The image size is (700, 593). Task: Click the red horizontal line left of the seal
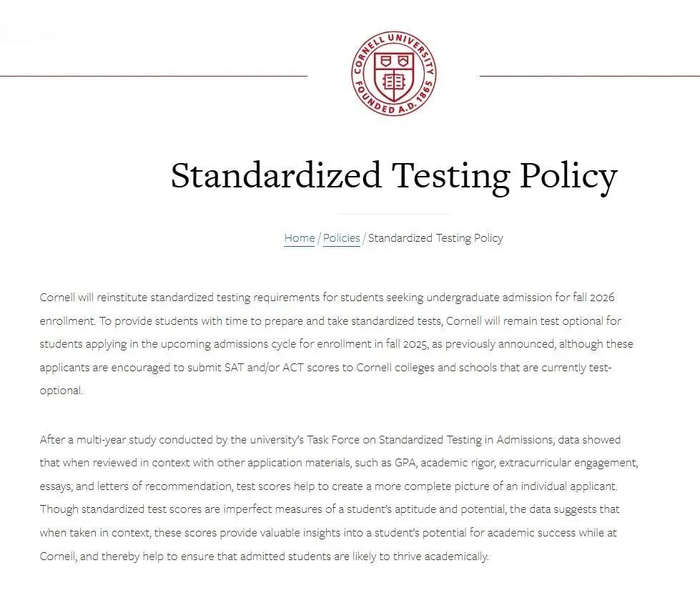point(154,76)
